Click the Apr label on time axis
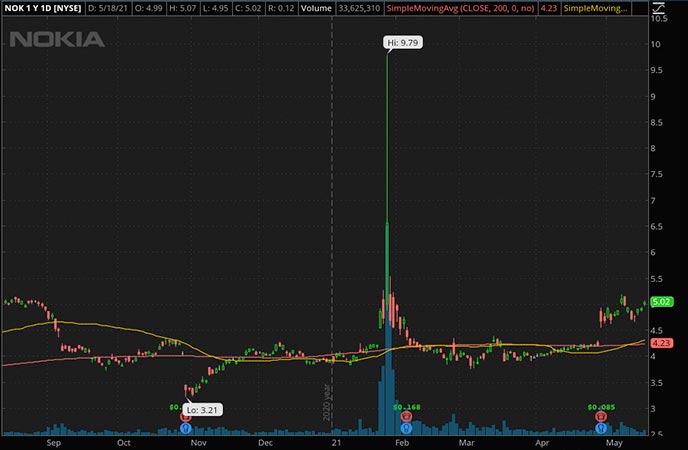 pyautogui.click(x=542, y=443)
